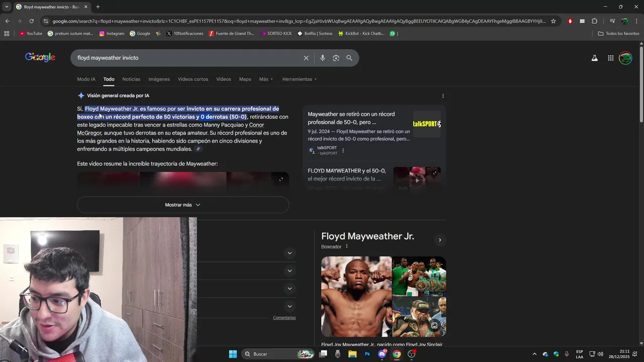Switch to the Modo IA tab
Screen dimensions: 644x362
(86, 79)
